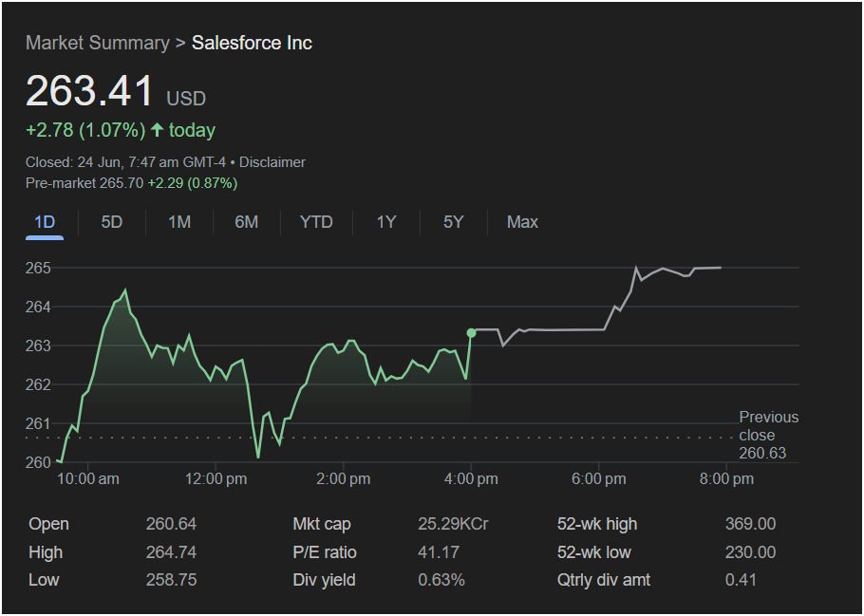Click the Open value 260.64
864x616 pixels.
point(171,524)
